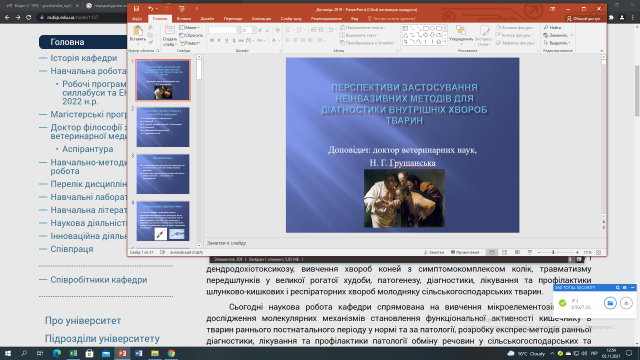The image size is (640, 360).
Task: Center text in paragraph group
Action: [x=295, y=40]
